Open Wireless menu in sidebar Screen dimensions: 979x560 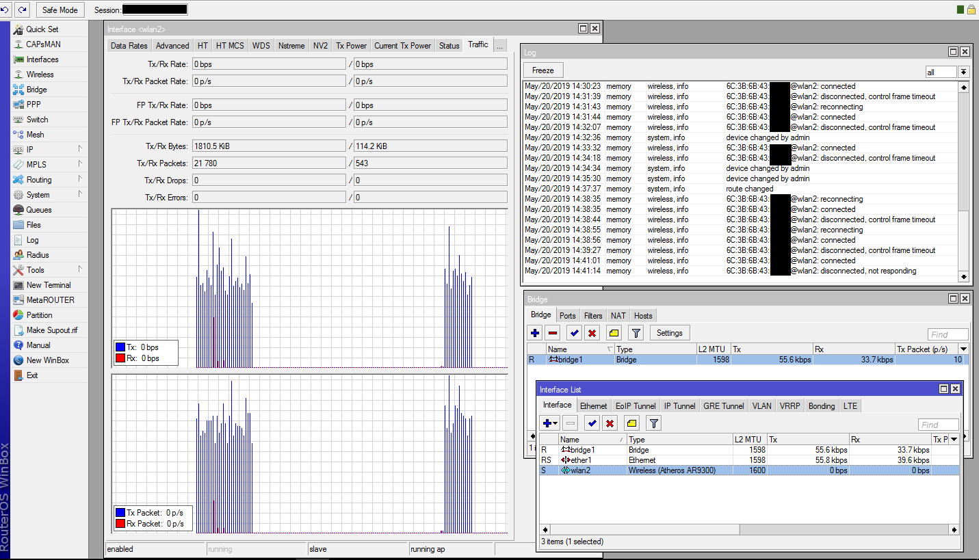tap(40, 75)
